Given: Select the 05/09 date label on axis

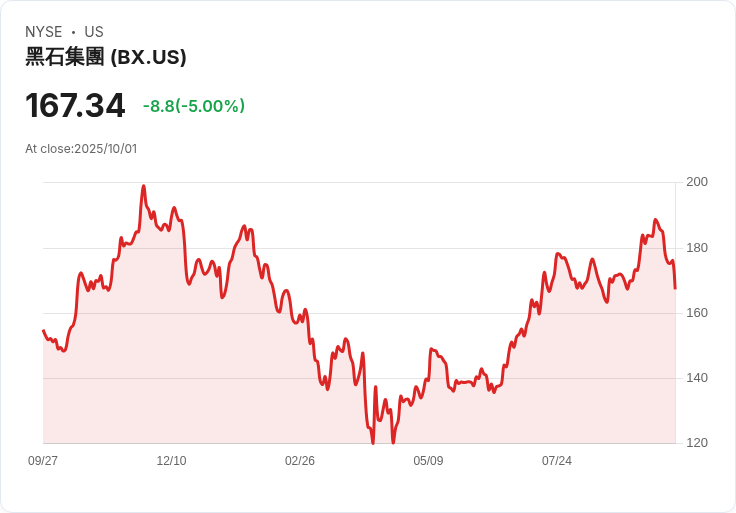Looking at the screenshot, I should [x=428, y=461].
